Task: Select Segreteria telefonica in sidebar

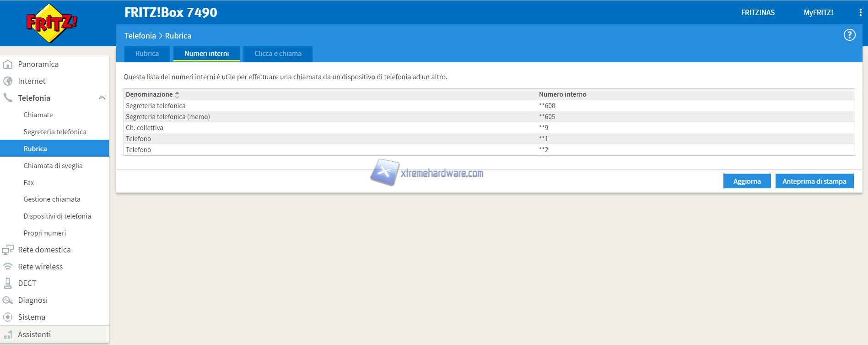Action: (55, 132)
